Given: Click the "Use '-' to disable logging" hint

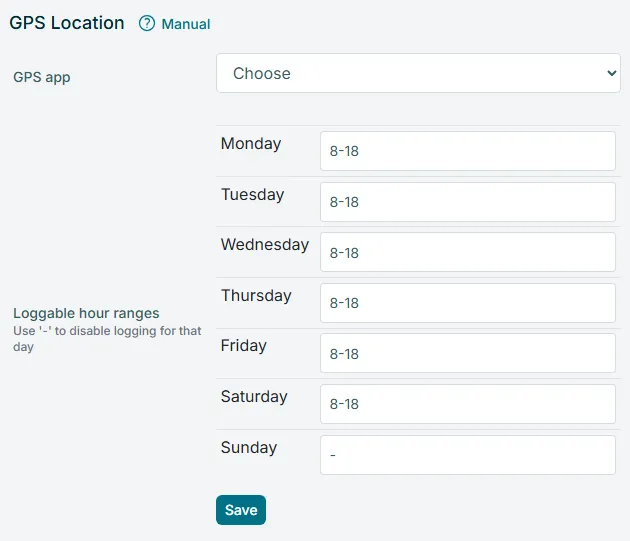Looking at the screenshot, I should point(107,339).
